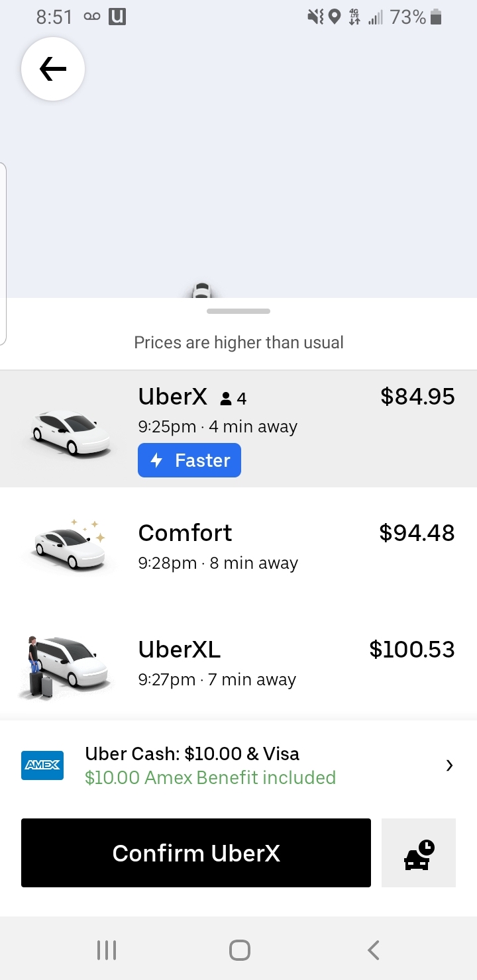Tap the blue Faster badge
This screenshot has height=980, width=477.
(189, 460)
